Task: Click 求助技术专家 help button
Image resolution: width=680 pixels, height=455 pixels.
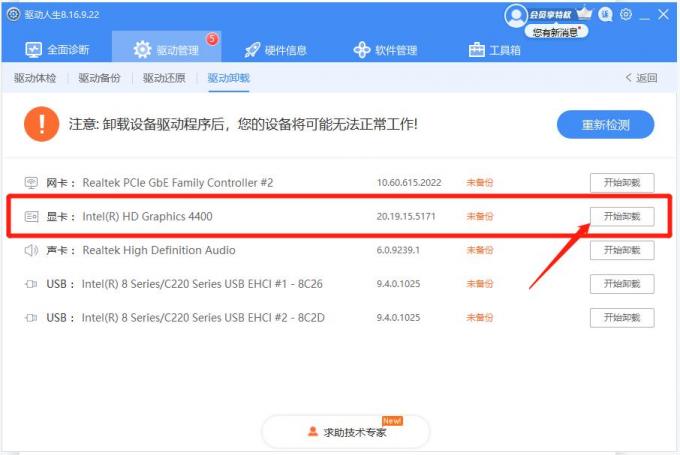Action: (x=346, y=432)
